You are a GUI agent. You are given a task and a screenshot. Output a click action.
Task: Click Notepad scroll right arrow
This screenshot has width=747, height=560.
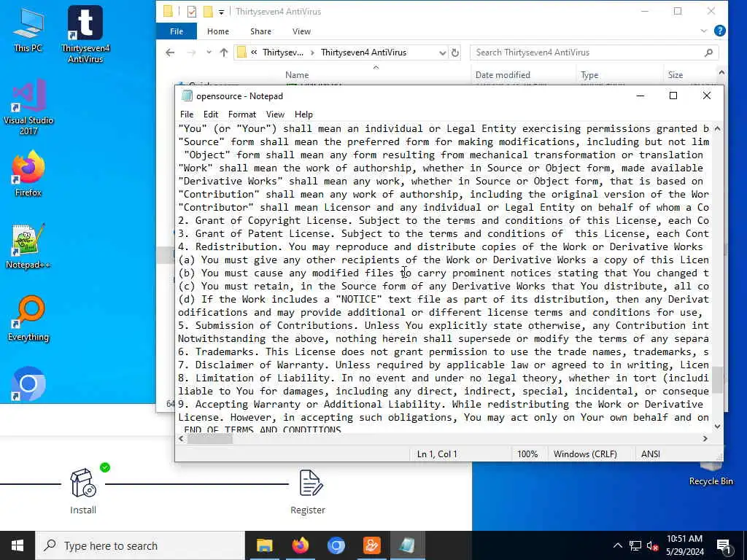705,438
